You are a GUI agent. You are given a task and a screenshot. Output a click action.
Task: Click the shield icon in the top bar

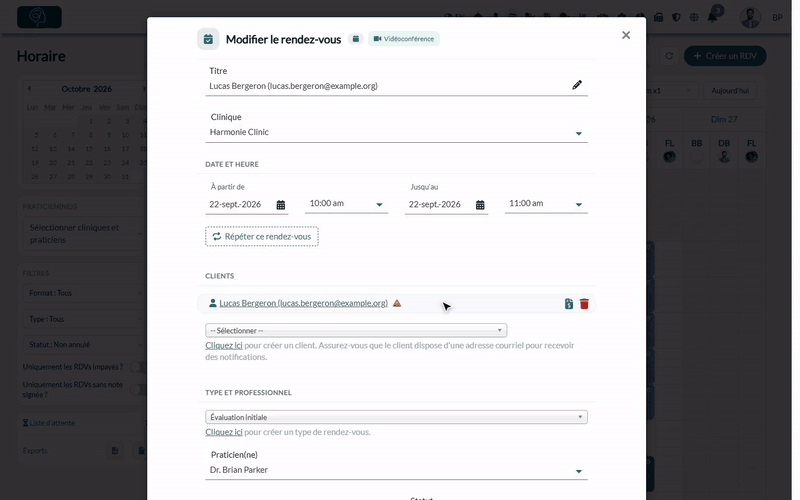click(x=676, y=17)
